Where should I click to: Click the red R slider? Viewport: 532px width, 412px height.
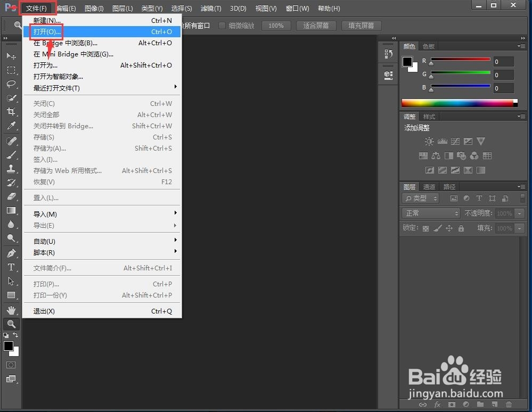pos(461,60)
